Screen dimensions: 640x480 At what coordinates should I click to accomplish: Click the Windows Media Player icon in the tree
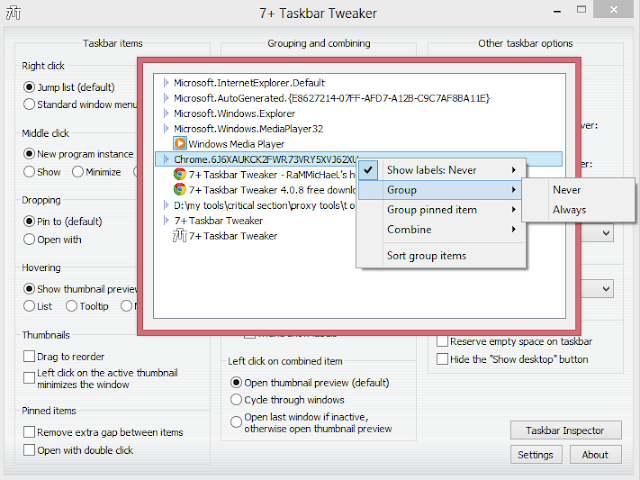[180, 144]
